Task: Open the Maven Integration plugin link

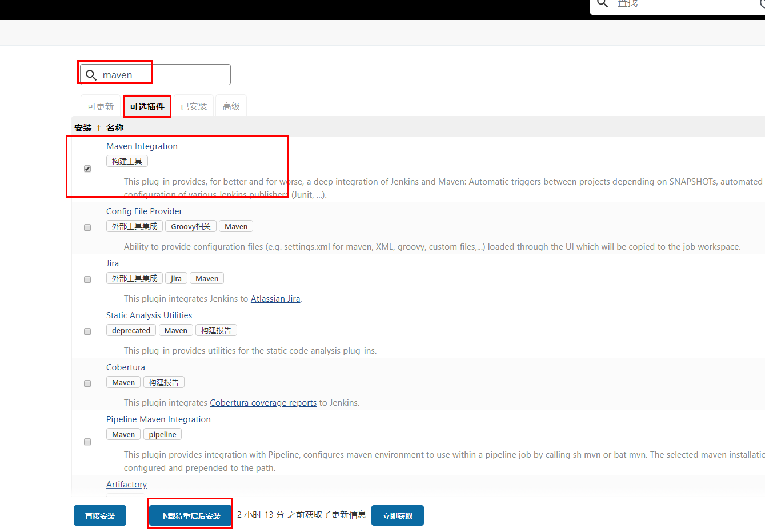Action: point(142,146)
